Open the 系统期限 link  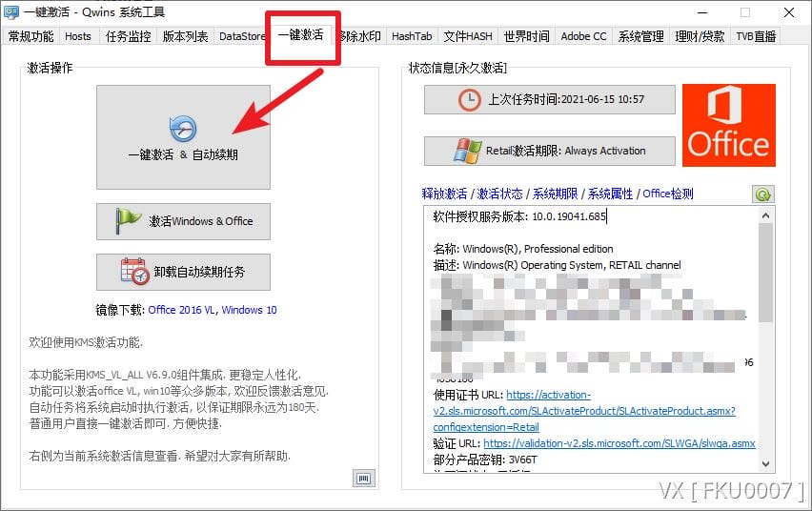555,194
